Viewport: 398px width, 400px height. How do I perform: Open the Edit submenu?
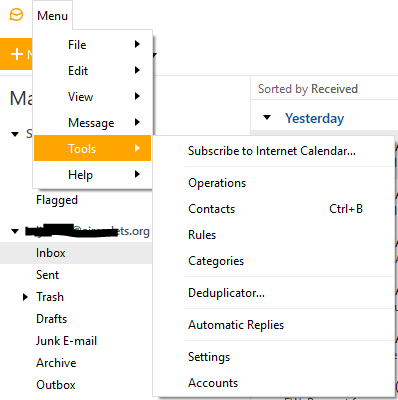coord(92,70)
